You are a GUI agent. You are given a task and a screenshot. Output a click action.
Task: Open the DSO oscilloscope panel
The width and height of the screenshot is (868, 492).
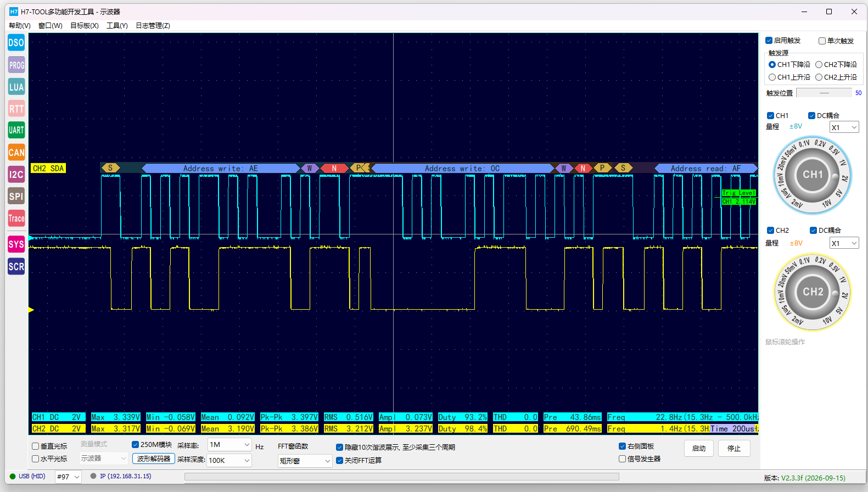[x=16, y=43]
